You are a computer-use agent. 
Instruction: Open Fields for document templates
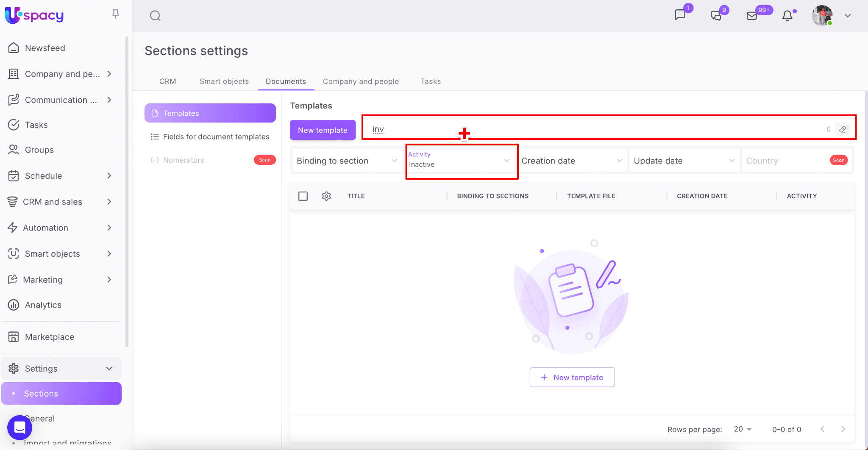pos(216,137)
